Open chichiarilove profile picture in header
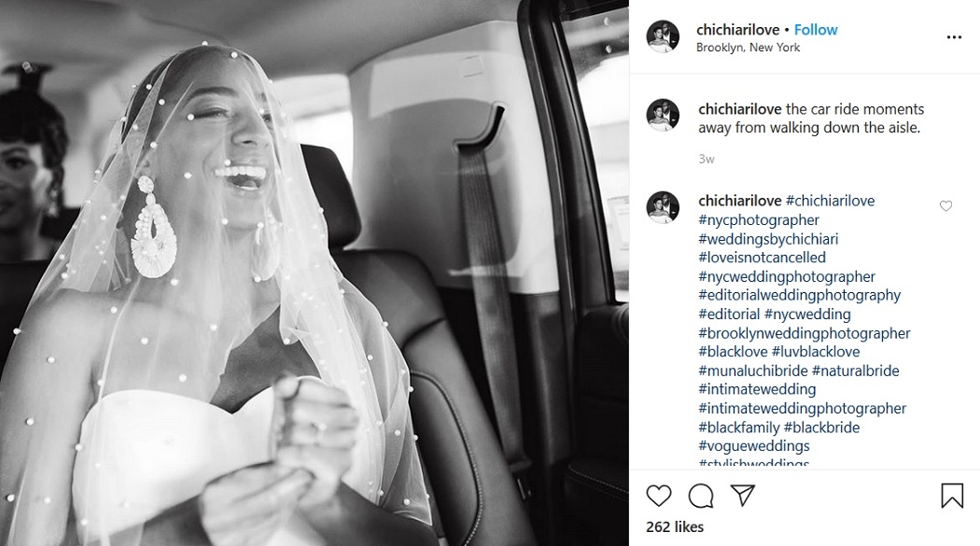 pos(663,36)
